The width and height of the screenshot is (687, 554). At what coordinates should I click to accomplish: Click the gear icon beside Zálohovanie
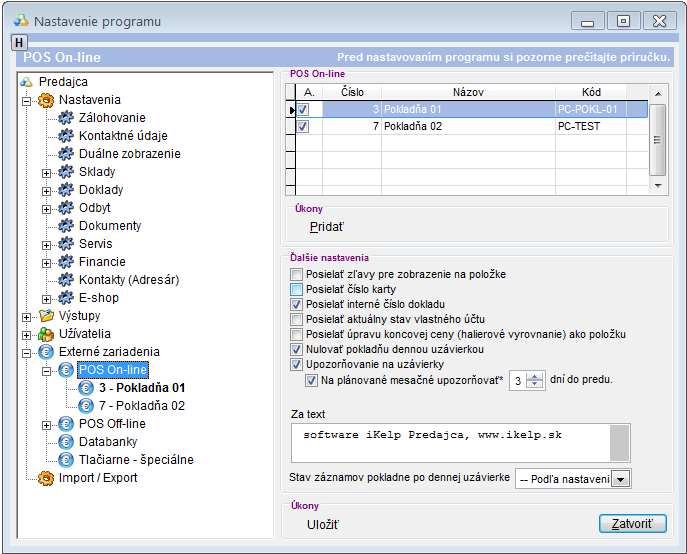click(x=67, y=118)
